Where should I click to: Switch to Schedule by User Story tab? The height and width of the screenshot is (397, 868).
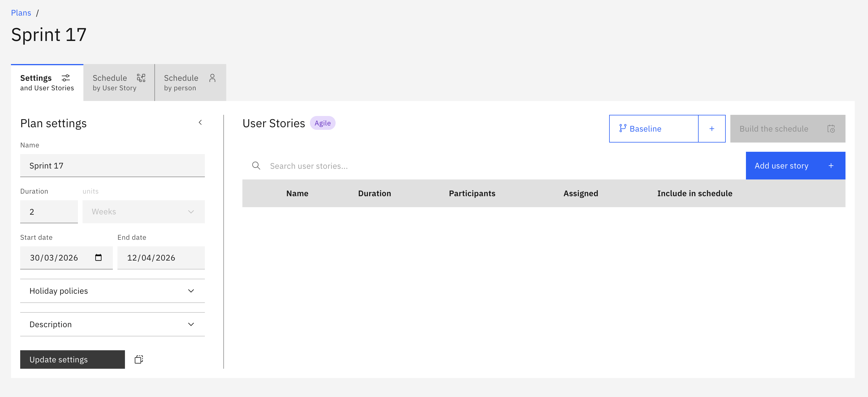119,83
